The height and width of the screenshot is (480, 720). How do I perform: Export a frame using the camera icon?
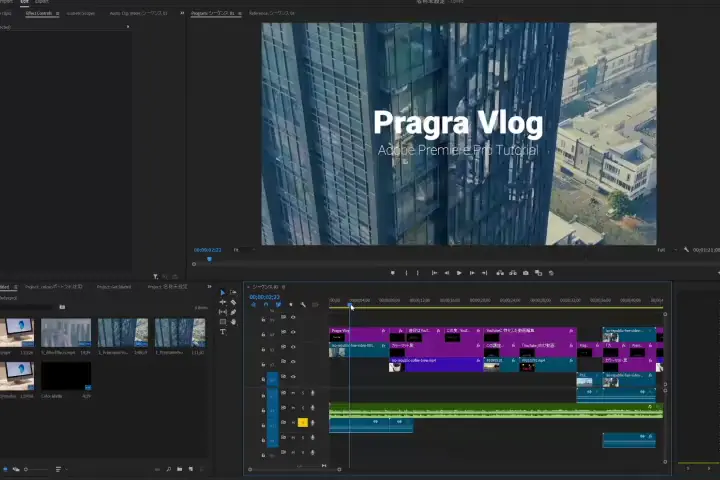(x=526, y=273)
